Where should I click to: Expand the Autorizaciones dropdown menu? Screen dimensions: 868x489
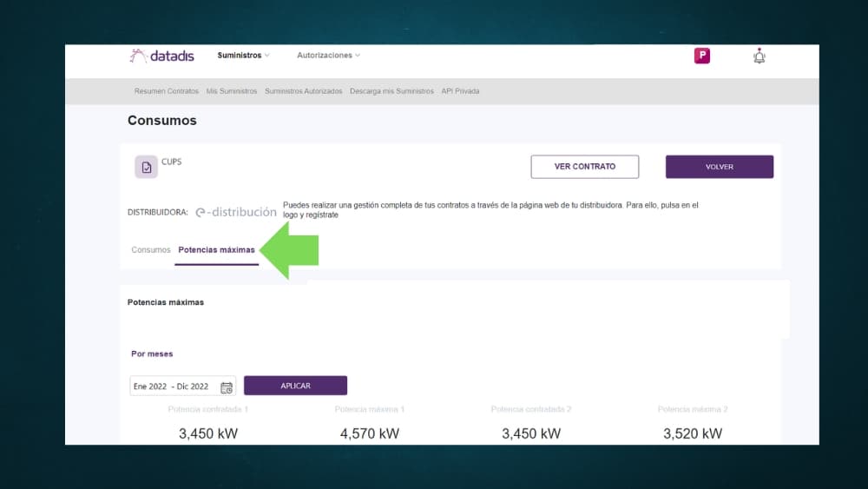click(x=328, y=56)
